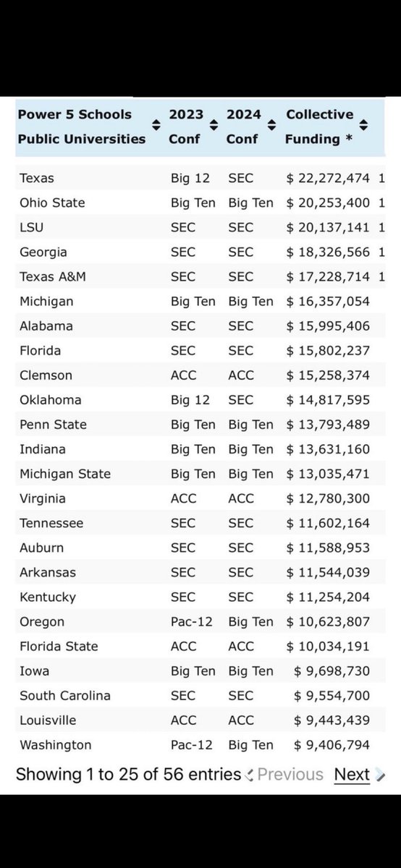Click Collective Funding header text
The height and width of the screenshot is (868, 401).
(x=320, y=126)
